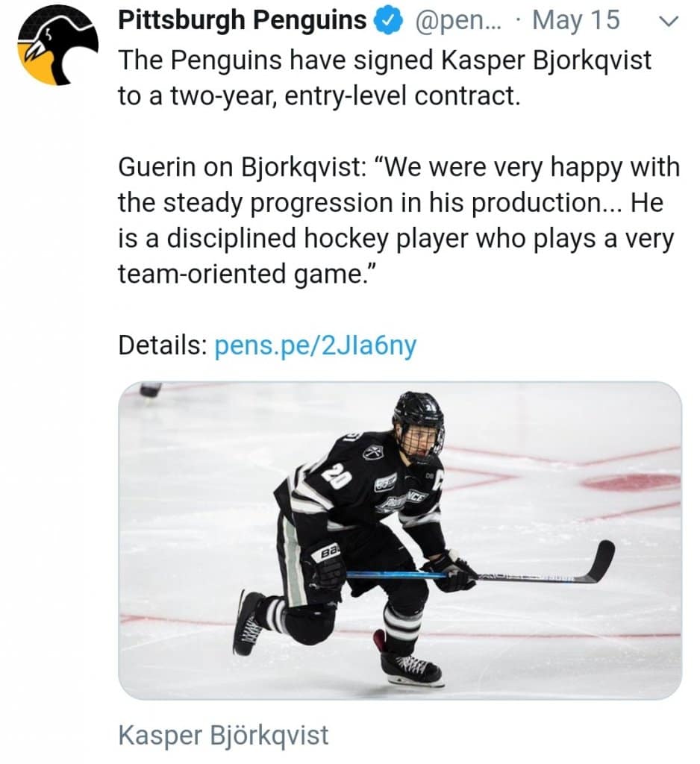
Task: Open the Pittsburgh Penguins account name
Action: pyautogui.click(x=243, y=21)
